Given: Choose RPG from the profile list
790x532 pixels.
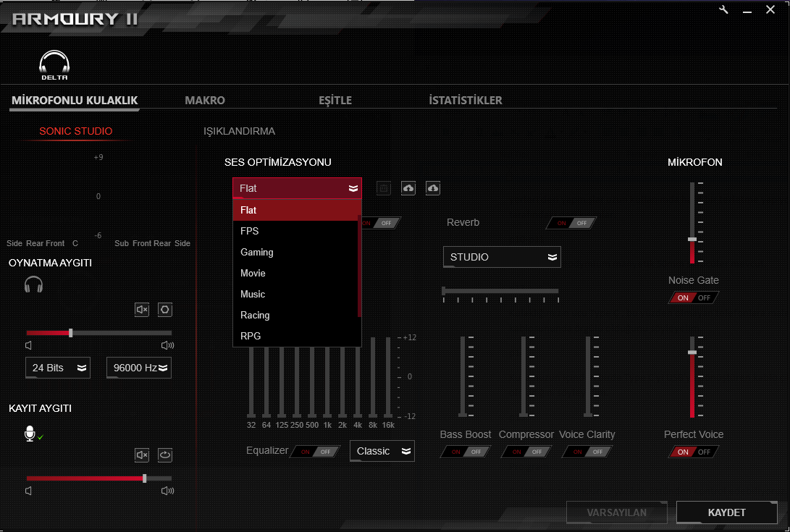Looking at the screenshot, I should pyautogui.click(x=296, y=336).
